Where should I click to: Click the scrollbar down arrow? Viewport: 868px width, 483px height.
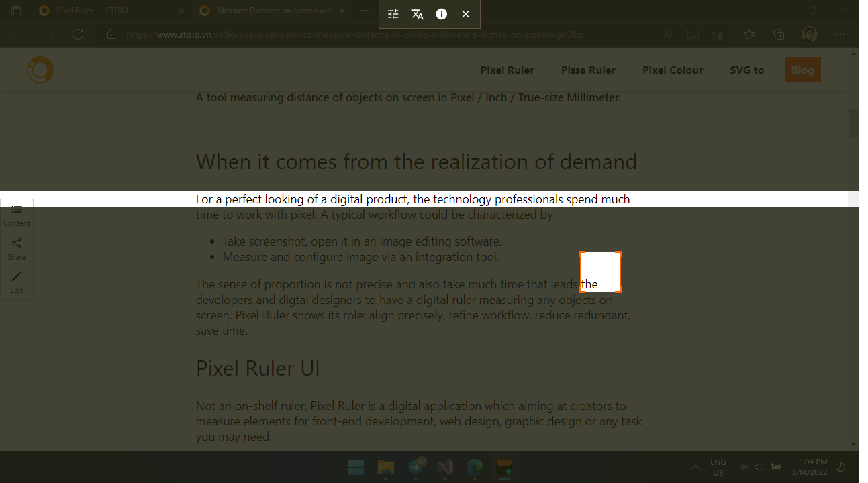pyautogui.click(x=854, y=444)
